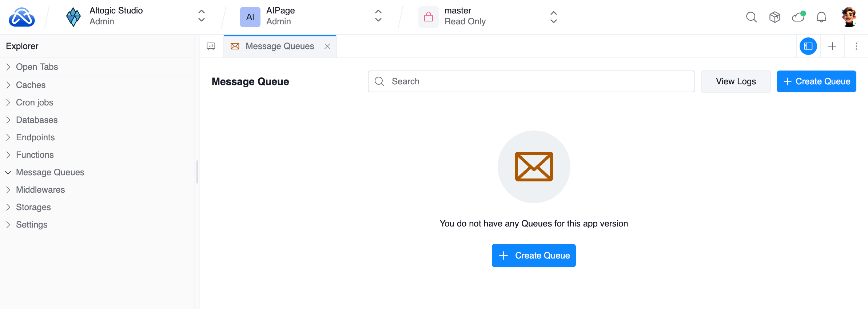Image resolution: width=868 pixels, height=309 pixels.
Task: Open notifications bell icon
Action: [821, 17]
